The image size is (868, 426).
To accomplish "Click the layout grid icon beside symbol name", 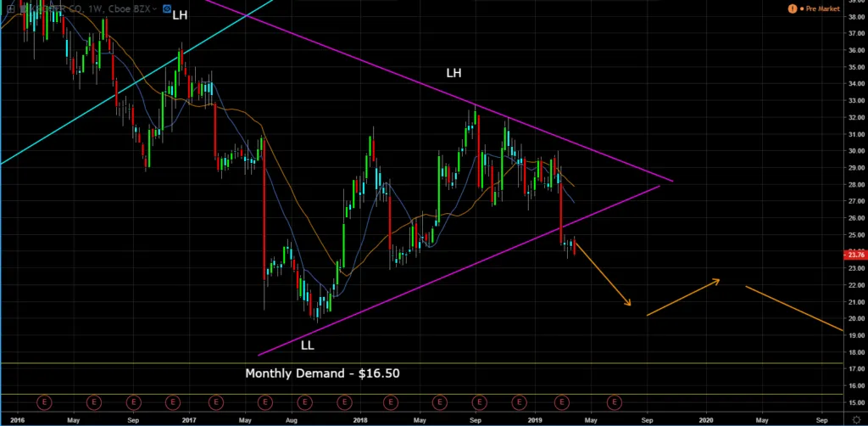I will [10, 8].
